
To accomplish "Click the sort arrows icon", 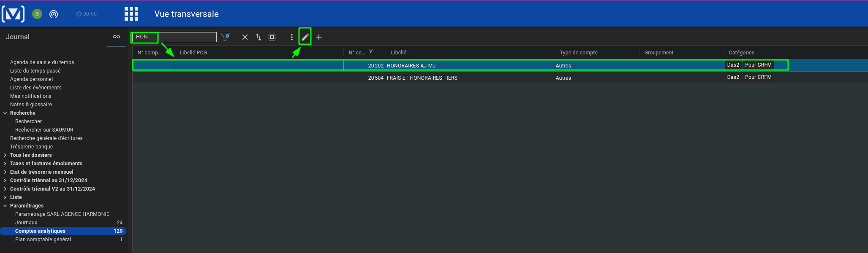I will [x=258, y=37].
